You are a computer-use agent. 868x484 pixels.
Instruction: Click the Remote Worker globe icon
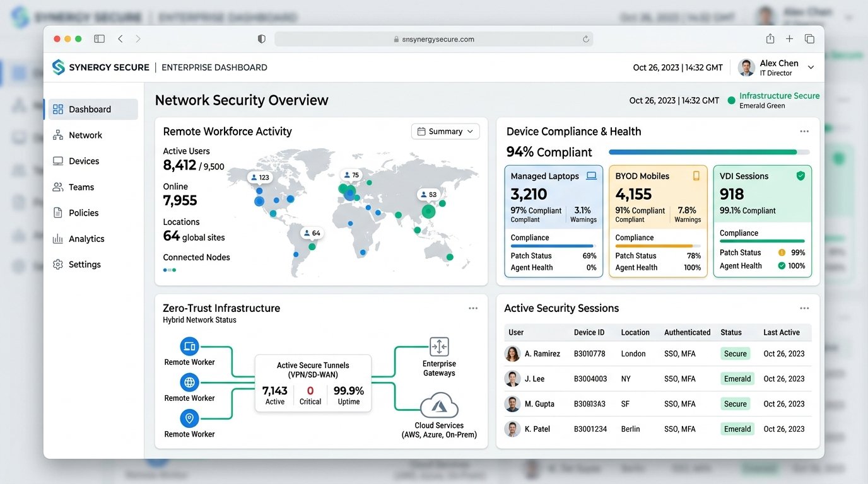click(189, 383)
